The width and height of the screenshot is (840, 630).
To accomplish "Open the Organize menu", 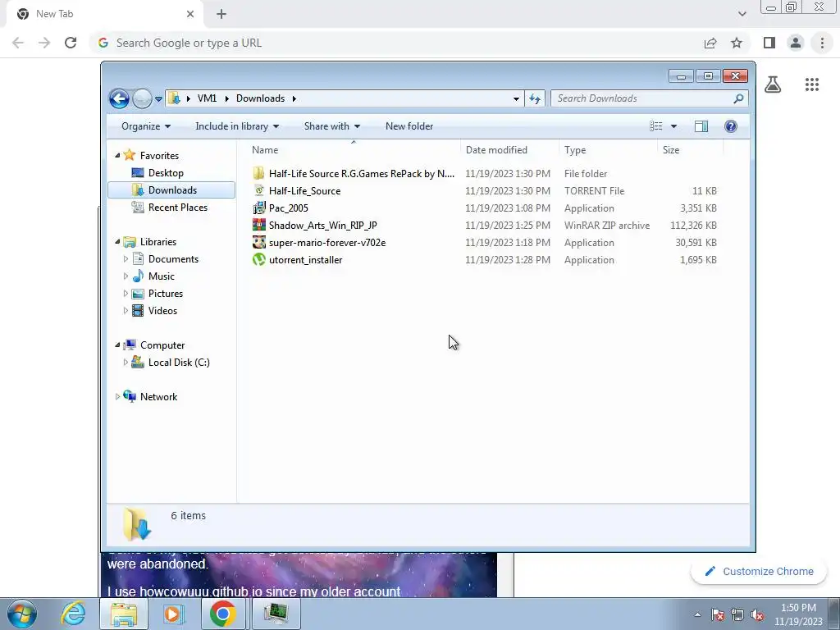I will pos(146,126).
